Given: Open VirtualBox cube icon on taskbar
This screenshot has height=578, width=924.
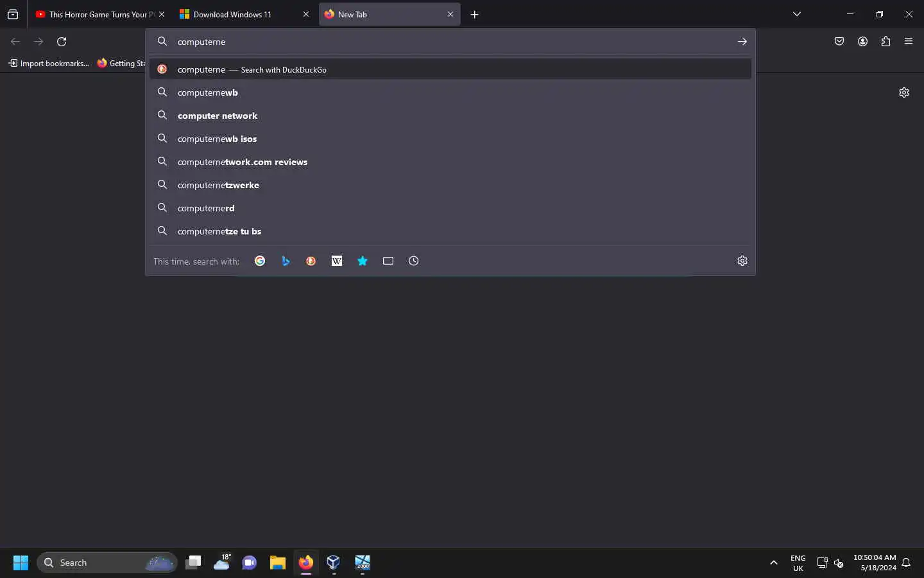Looking at the screenshot, I should pos(334,563).
